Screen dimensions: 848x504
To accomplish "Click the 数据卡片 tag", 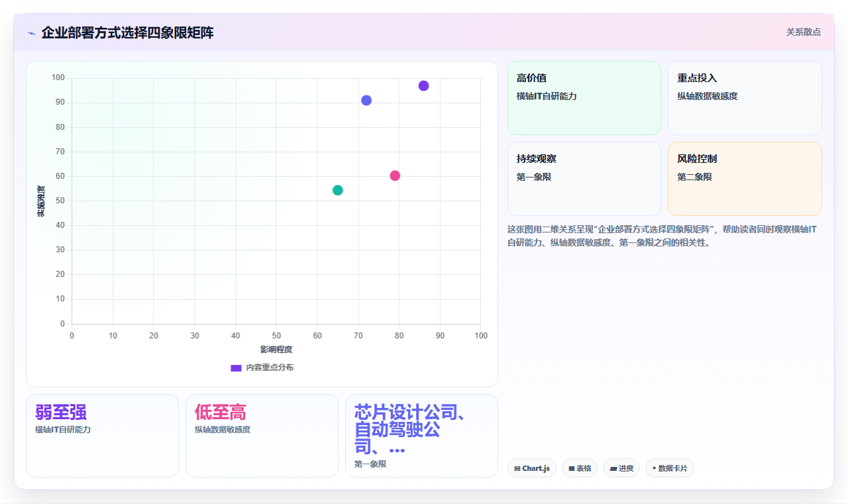I will pos(670,468).
